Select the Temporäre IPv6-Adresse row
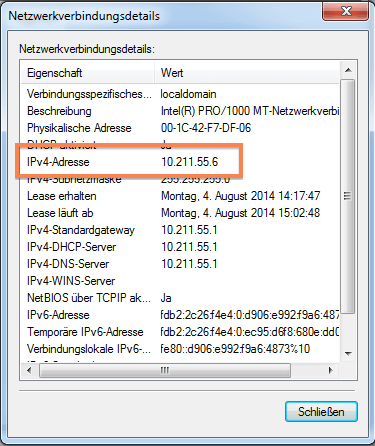 [180, 332]
